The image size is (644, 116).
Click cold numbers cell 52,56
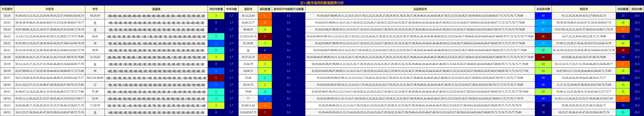click(x=95, y=98)
